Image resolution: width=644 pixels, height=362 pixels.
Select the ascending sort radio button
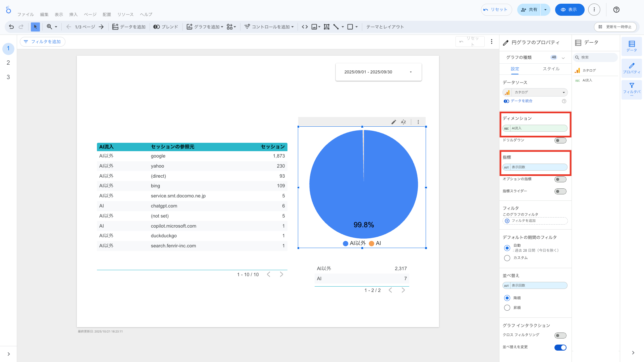507,308
